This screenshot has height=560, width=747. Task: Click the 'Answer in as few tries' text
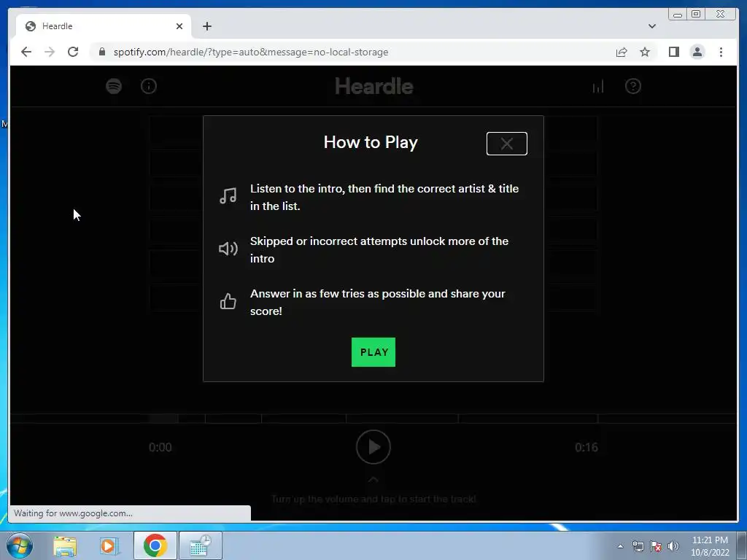[377, 302]
